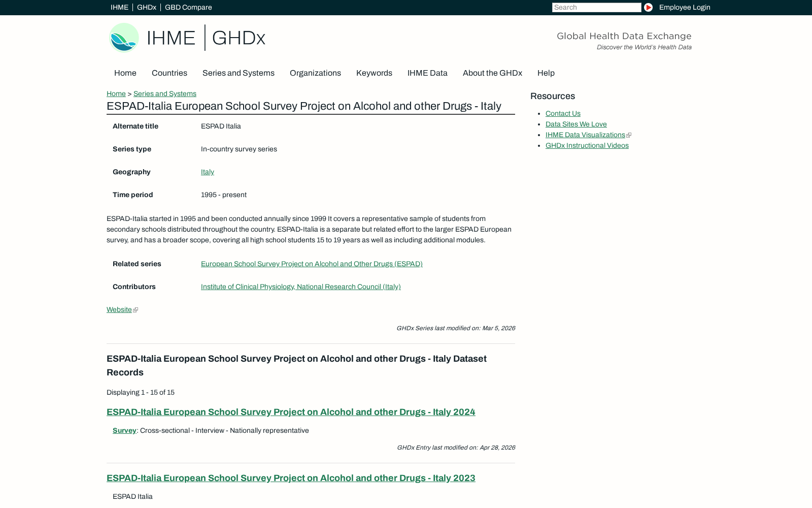Open GHDx link in top bar
This screenshot has width=812, height=508.
[x=147, y=7]
